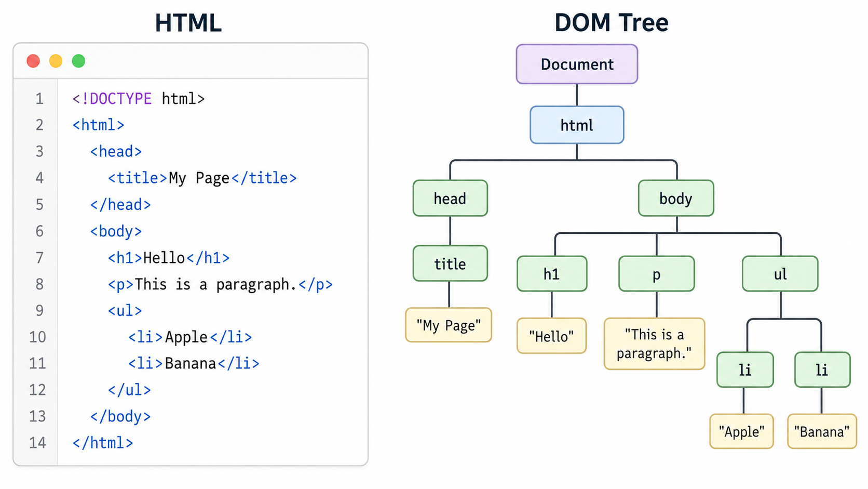Click the opening <body> tag line

point(116,231)
